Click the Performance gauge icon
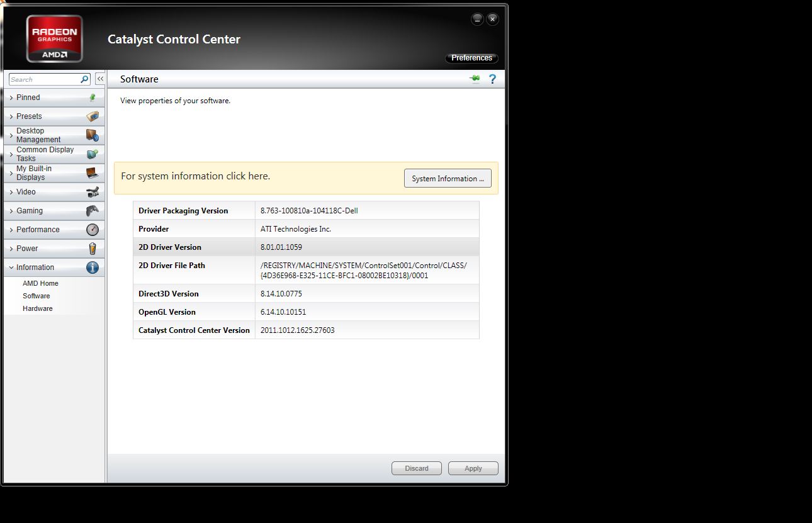The height and width of the screenshot is (523, 812). pos(93,230)
